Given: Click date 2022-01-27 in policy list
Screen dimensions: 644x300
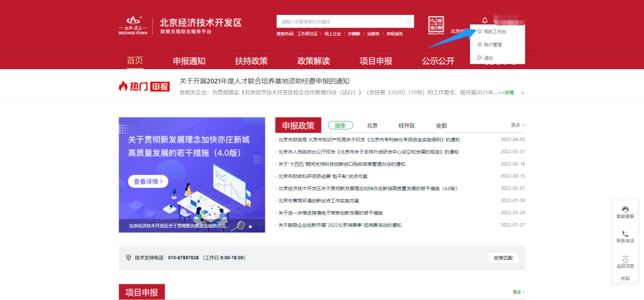Looking at the screenshot, I should click(x=513, y=225).
